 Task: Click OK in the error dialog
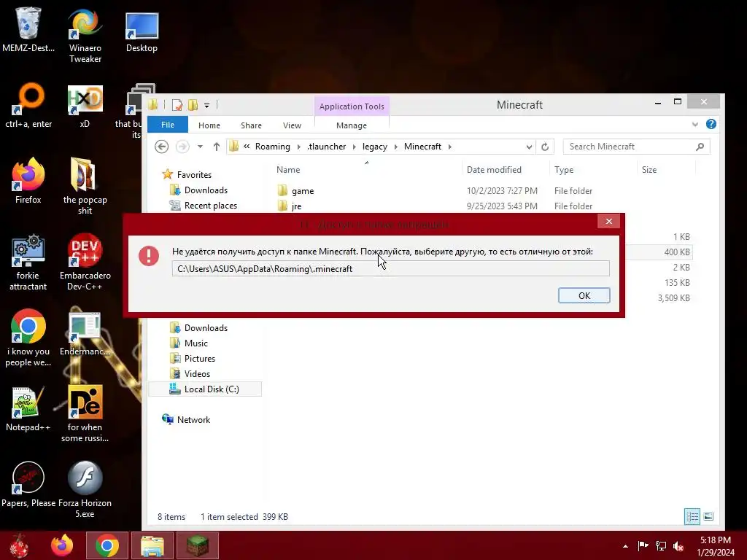point(584,296)
